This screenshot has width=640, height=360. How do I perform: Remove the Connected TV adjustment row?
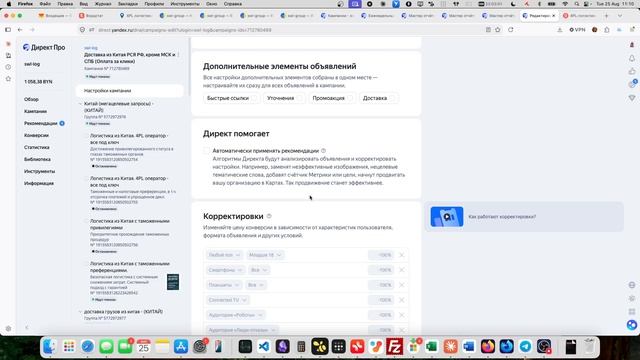[x=402, y=300]
